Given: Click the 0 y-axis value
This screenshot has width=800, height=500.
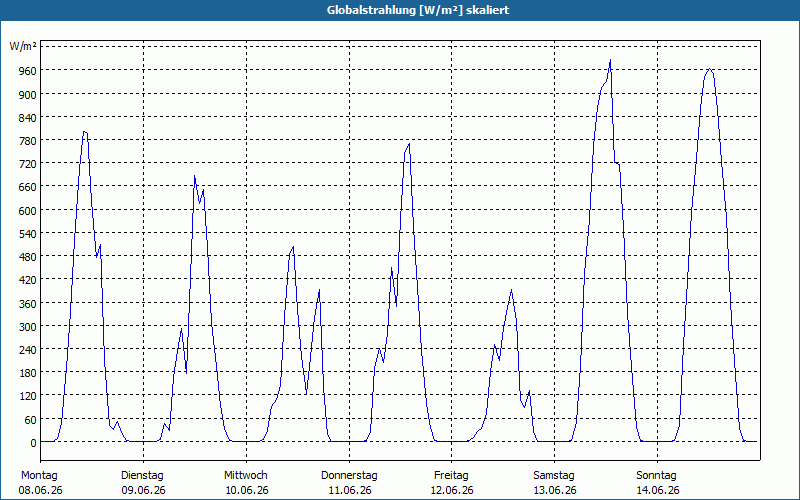Looking at the screenshot, I should pyautogui.click(x=33, y=443).
